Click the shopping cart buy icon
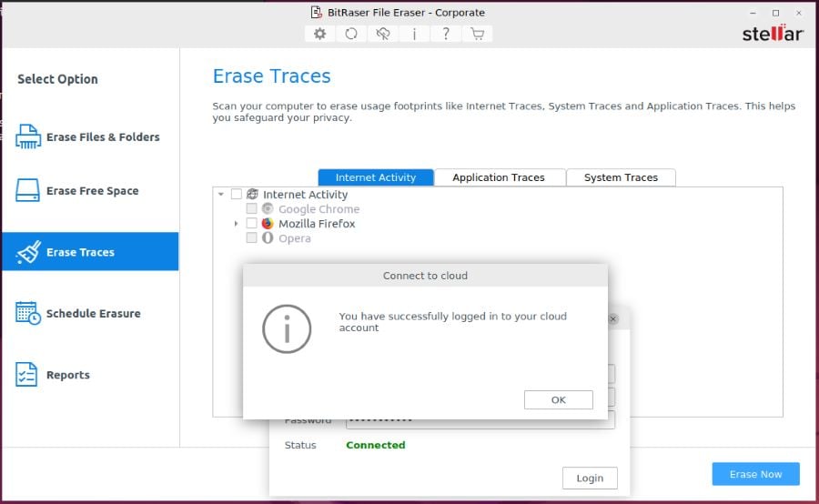 coord(477,34)
